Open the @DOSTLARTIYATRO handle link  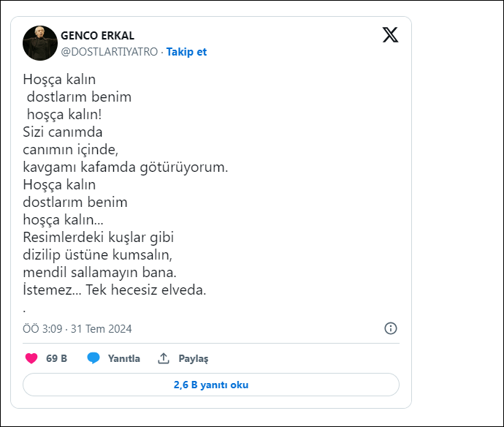click(x=109, y=52)
